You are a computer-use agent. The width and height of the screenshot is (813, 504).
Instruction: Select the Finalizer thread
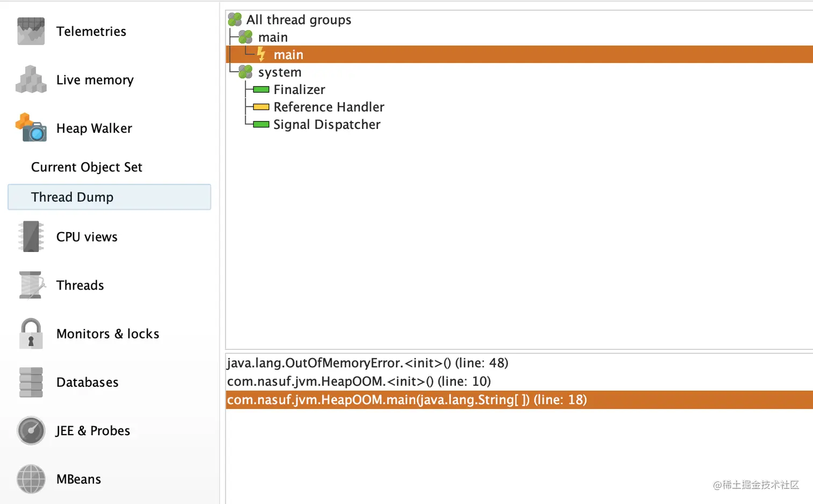point(299,90)
